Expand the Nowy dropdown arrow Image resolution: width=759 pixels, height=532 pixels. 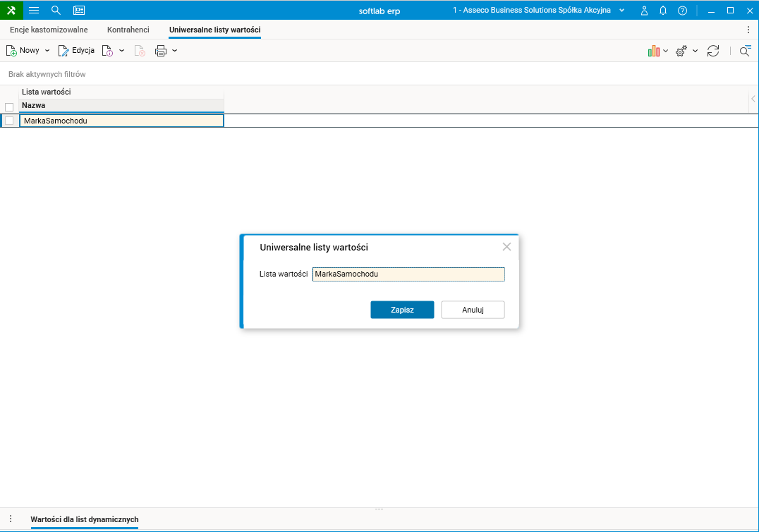click(x=47, y=50)
